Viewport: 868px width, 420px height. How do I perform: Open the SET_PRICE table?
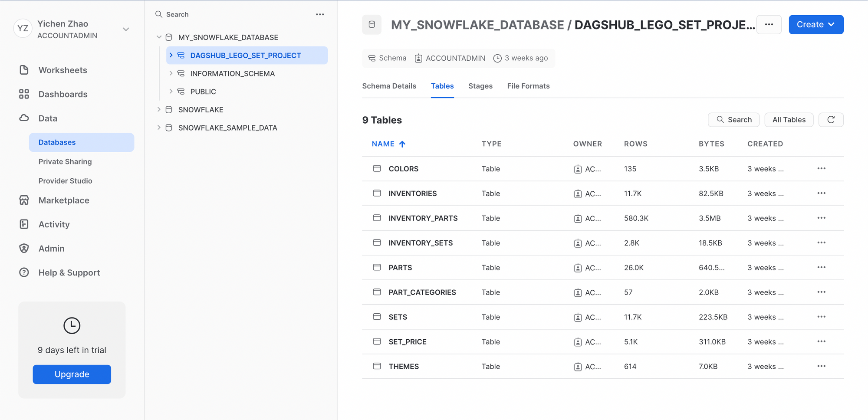point(408,342)
